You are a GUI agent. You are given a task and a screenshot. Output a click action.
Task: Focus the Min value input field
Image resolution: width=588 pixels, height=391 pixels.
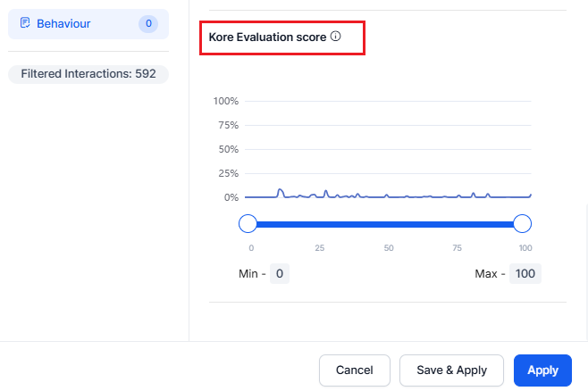[280, 274]
